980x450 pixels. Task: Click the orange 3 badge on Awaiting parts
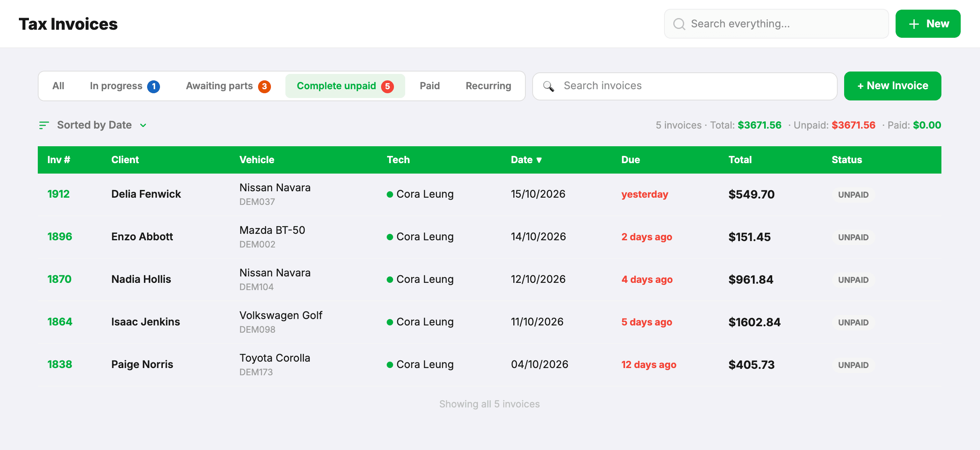point(264,86)
